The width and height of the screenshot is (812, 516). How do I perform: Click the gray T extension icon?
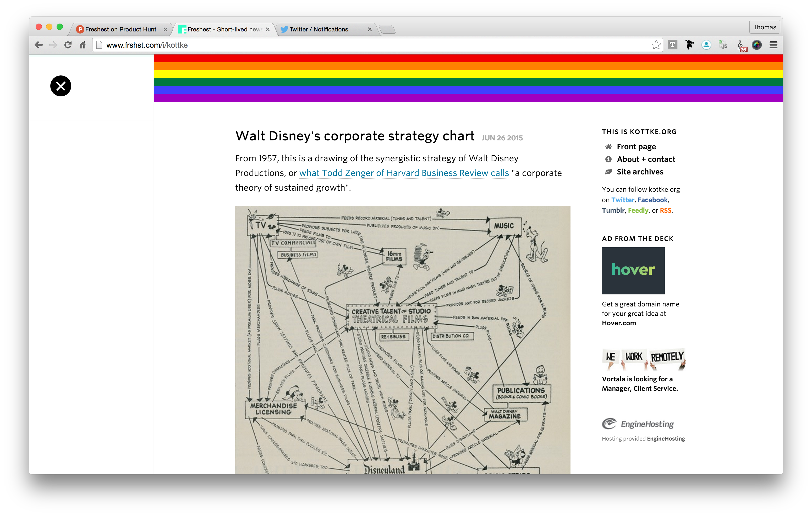pos(672,45)
